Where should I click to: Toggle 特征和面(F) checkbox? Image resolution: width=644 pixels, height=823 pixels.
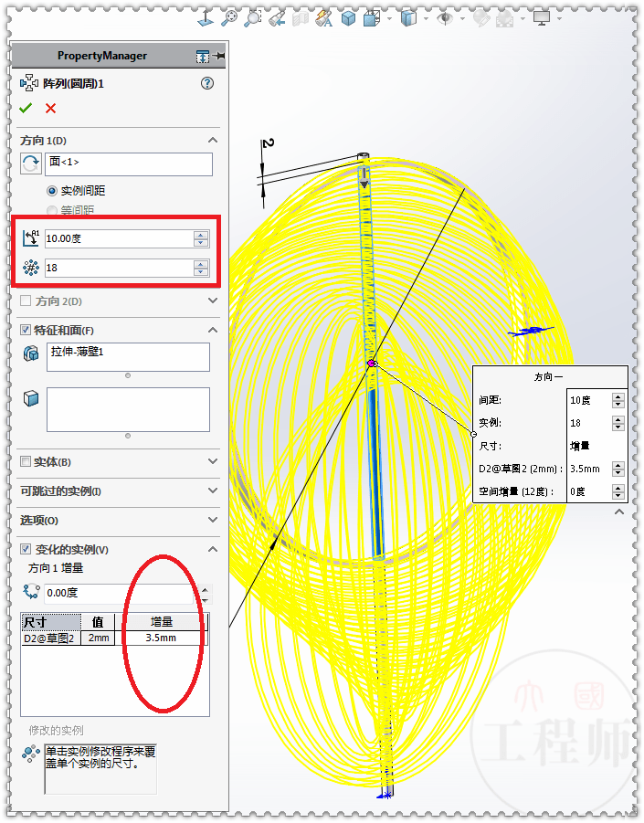(x=26, y=330)
